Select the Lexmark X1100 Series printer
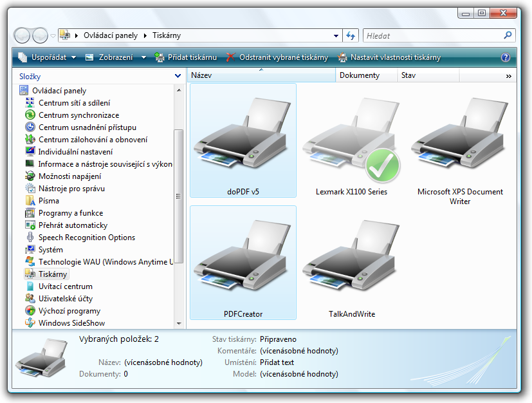 351,140
